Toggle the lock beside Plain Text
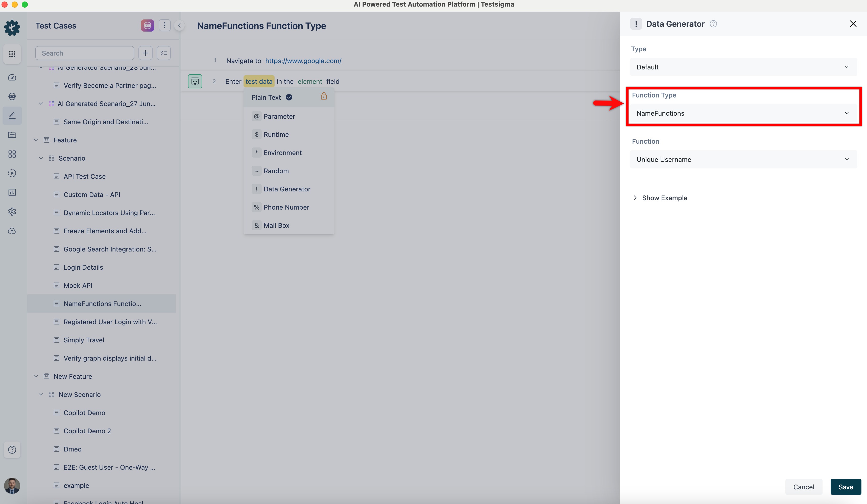Viewport: 867px width, 504px height. [323, 97]
